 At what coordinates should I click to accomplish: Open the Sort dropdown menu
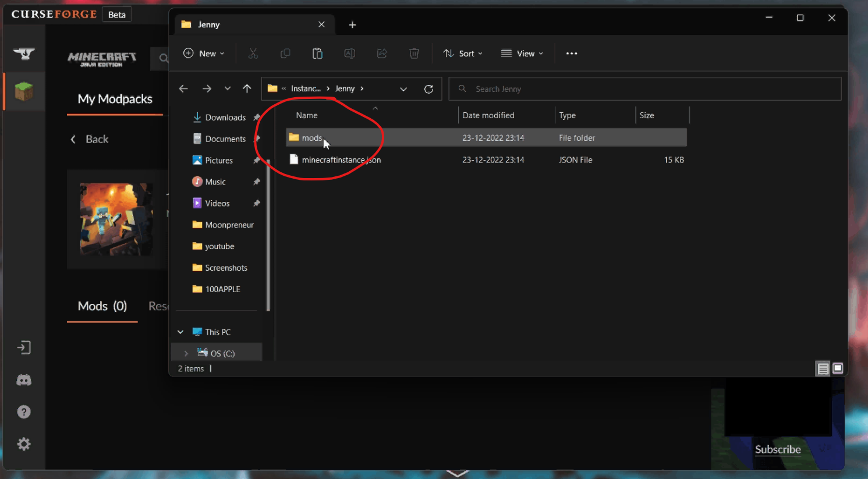tap(463, 54)
